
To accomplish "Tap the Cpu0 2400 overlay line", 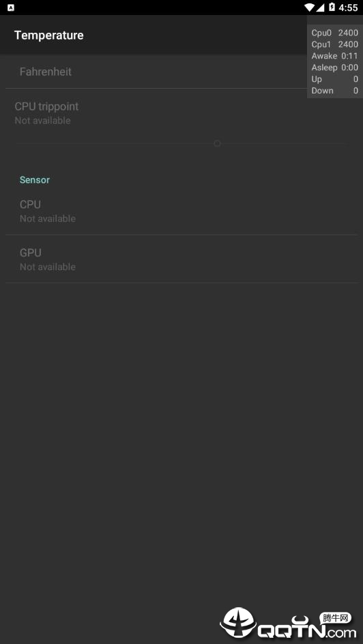I will tap(334, 33).
